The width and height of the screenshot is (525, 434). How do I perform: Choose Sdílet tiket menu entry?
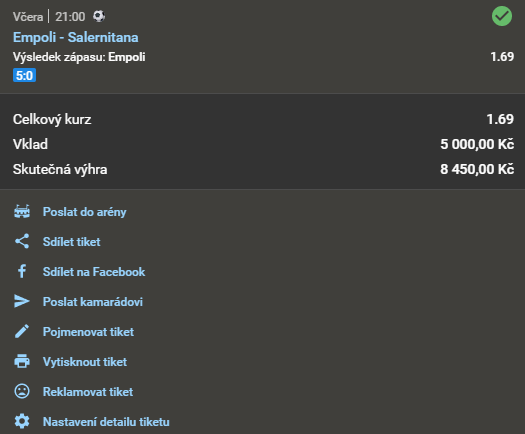click(x=71, y=242)
